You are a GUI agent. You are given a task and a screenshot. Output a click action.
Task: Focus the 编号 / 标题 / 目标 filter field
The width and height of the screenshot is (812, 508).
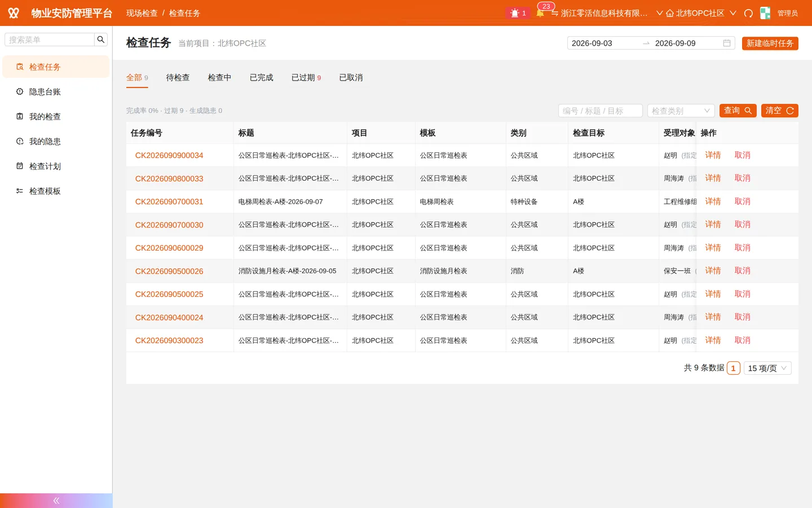tap(601, 111)
